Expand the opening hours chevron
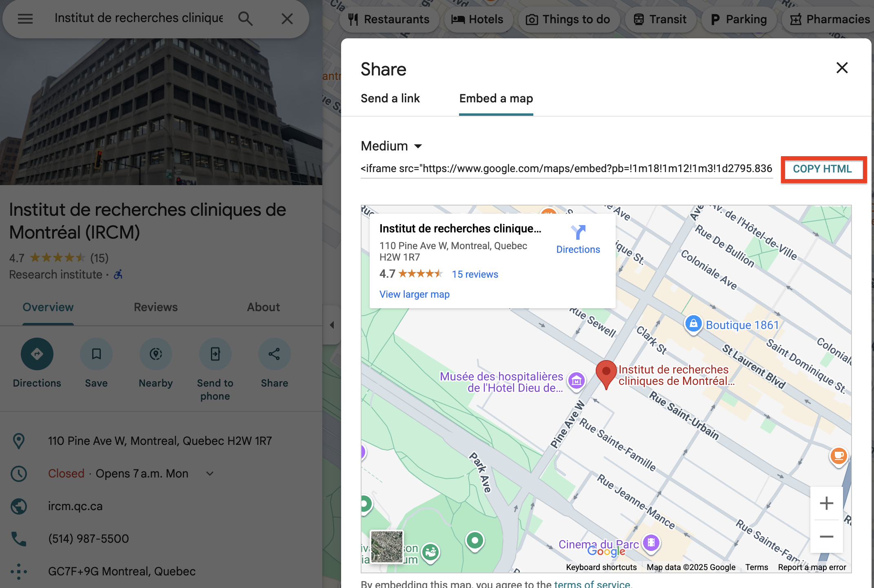This screenshot has width=874, height=588. tap(210, 473)
